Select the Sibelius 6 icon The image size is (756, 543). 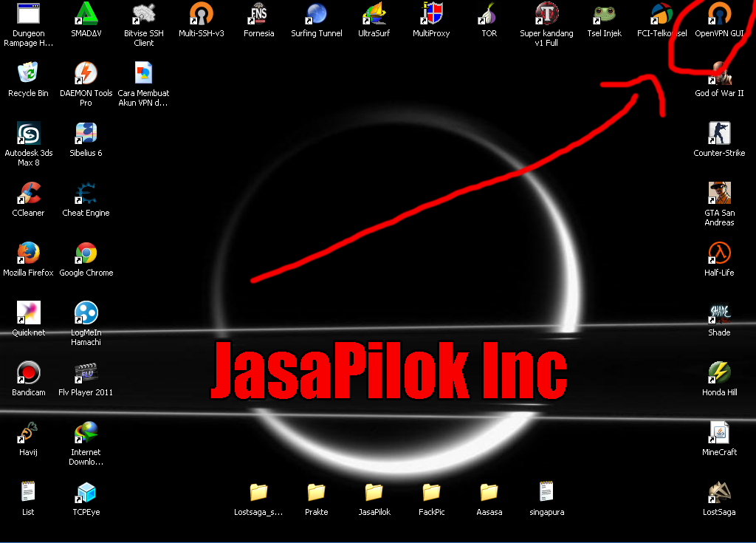click(x=86, y=133)
